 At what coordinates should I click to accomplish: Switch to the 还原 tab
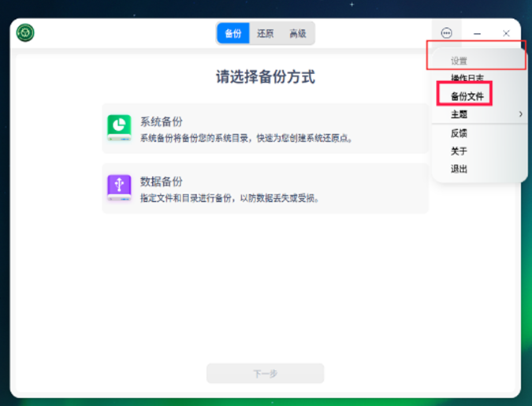pos(265,33)
